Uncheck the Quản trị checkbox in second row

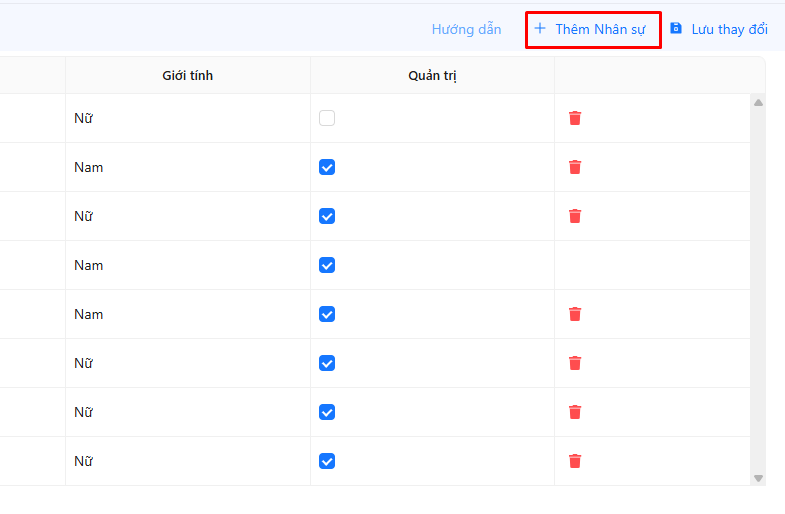tap(327, 167)
